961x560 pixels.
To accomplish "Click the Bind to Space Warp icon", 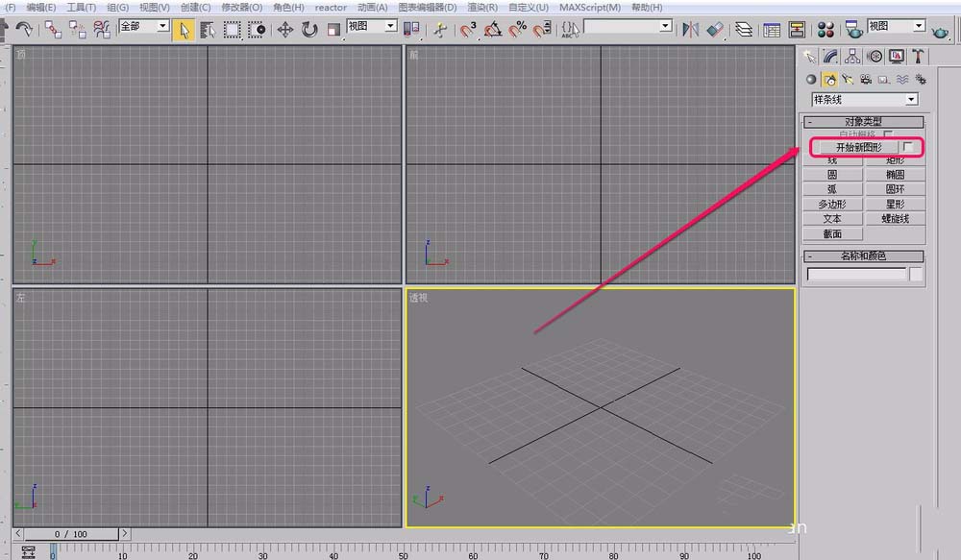I will [x=102, y=30].
